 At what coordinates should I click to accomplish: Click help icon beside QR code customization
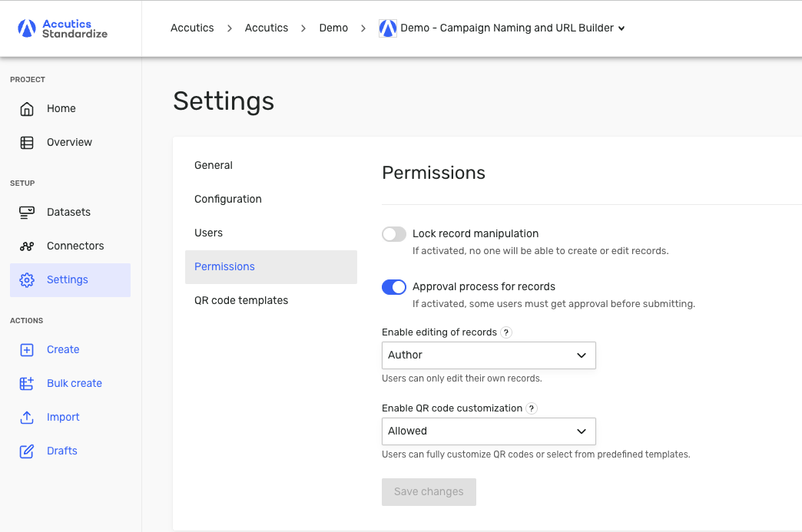[x=532, y=408]
